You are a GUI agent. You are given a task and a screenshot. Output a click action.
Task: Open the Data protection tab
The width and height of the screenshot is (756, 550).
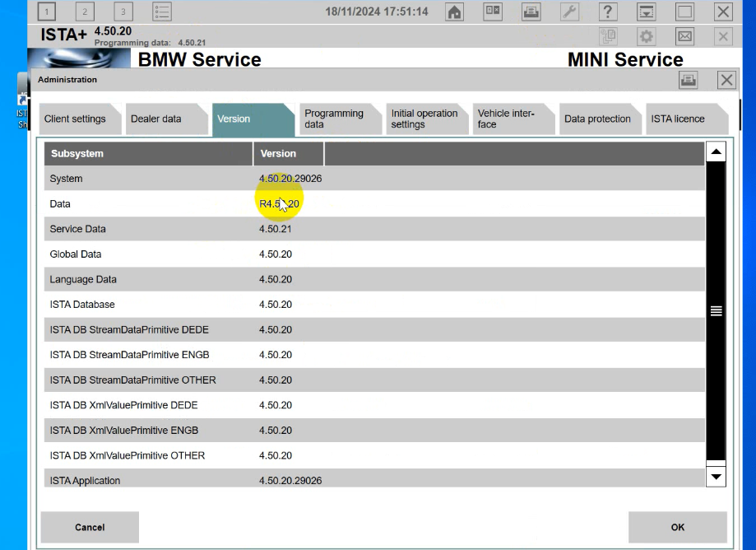[x=601, y=119]
